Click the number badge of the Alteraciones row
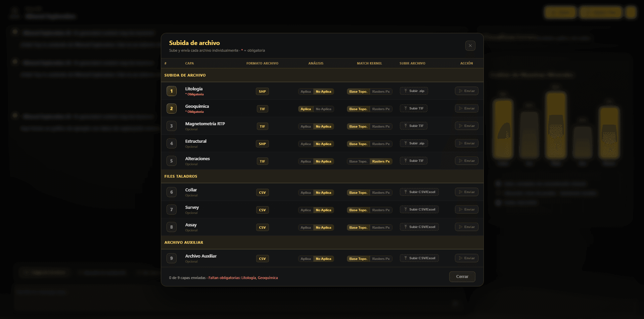Viewport: 644px width, 319px height. click(x=171, y=161)
